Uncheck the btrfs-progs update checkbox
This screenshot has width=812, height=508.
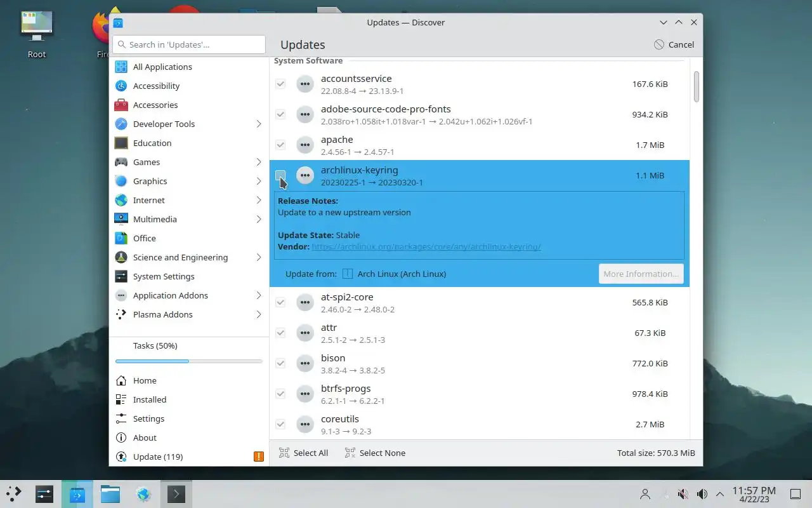[280, 394]
